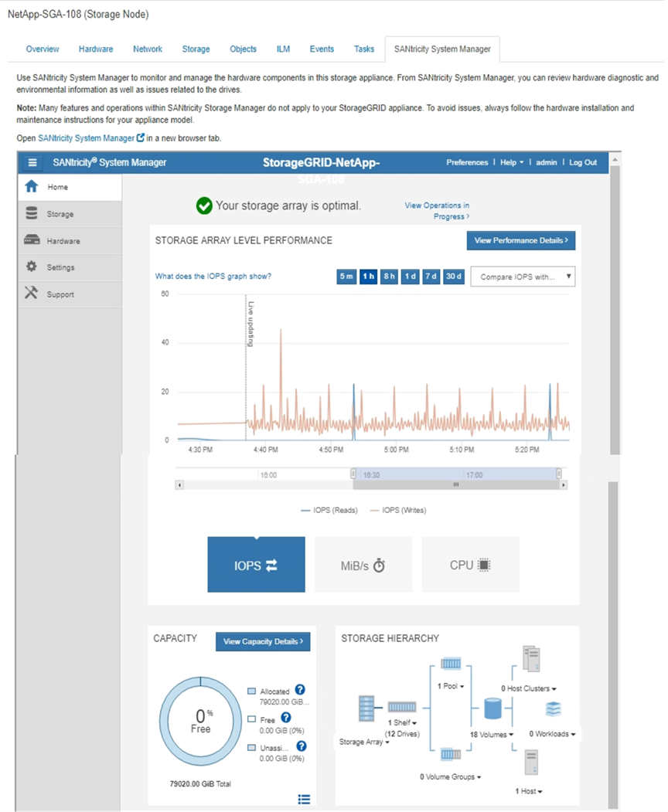This screenshot has height=812, width=668.
Task: Click the external link icon beside SANtricity System Manager
Action: pyautogui.click(x=140, y=138)
